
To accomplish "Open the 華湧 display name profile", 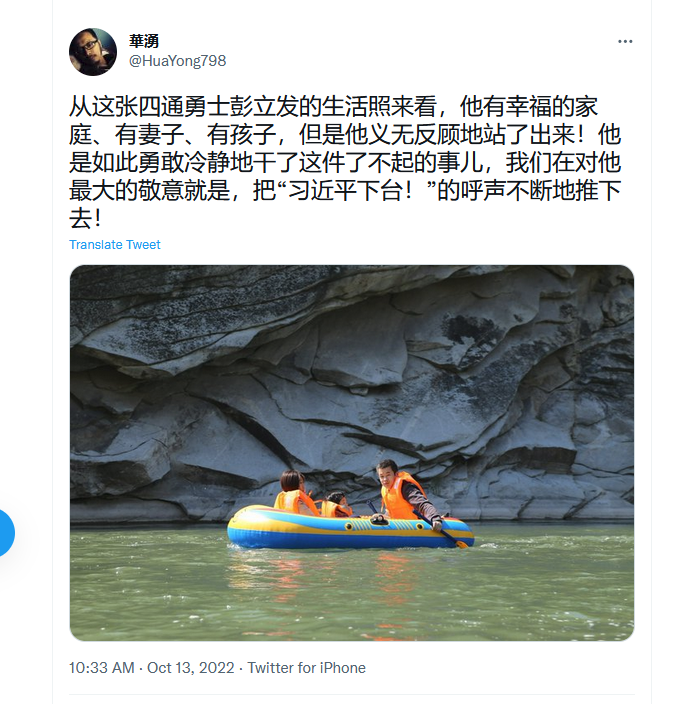I will [144, 41].
